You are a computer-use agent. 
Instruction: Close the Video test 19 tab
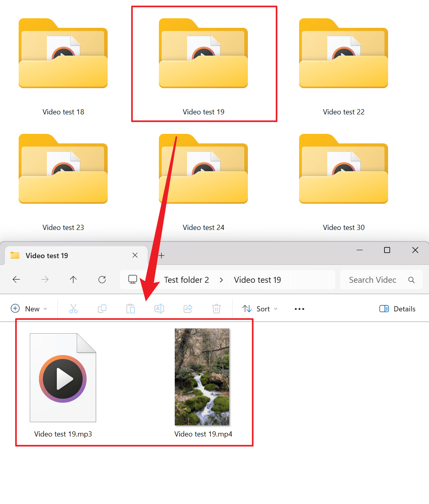[135, 255]
